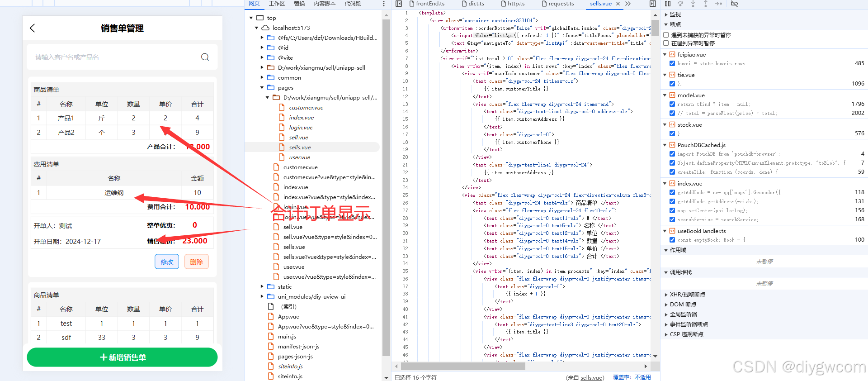This screenshot has width=868, height=381.
Task: Expand the @id folder
Action: [x=262, y=48]
